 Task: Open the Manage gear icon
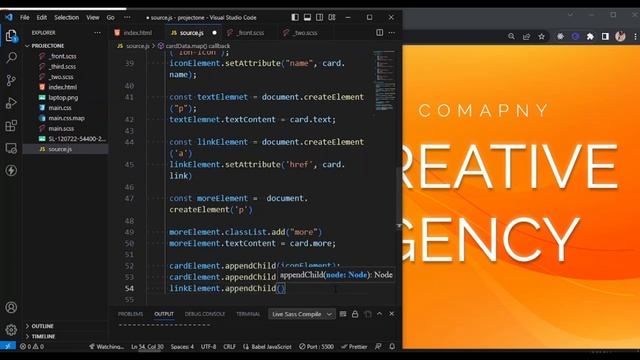pyautogui.click(x=11, y=329)
